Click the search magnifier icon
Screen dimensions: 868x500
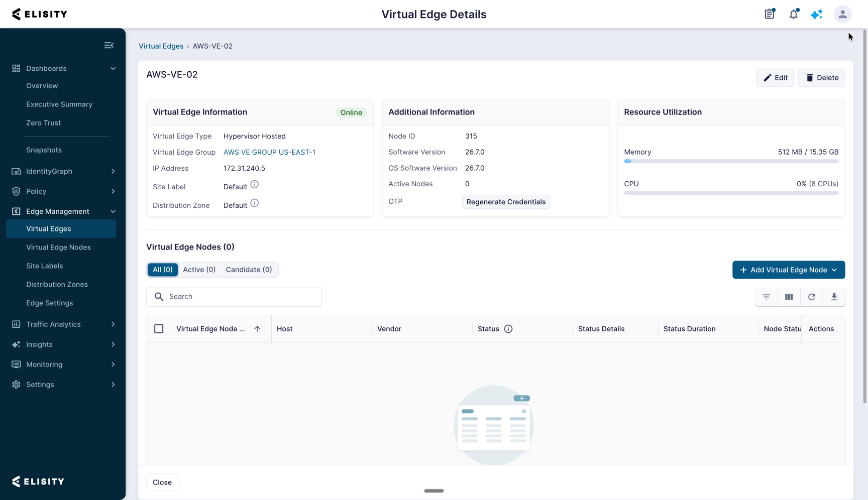click(159, 297)
